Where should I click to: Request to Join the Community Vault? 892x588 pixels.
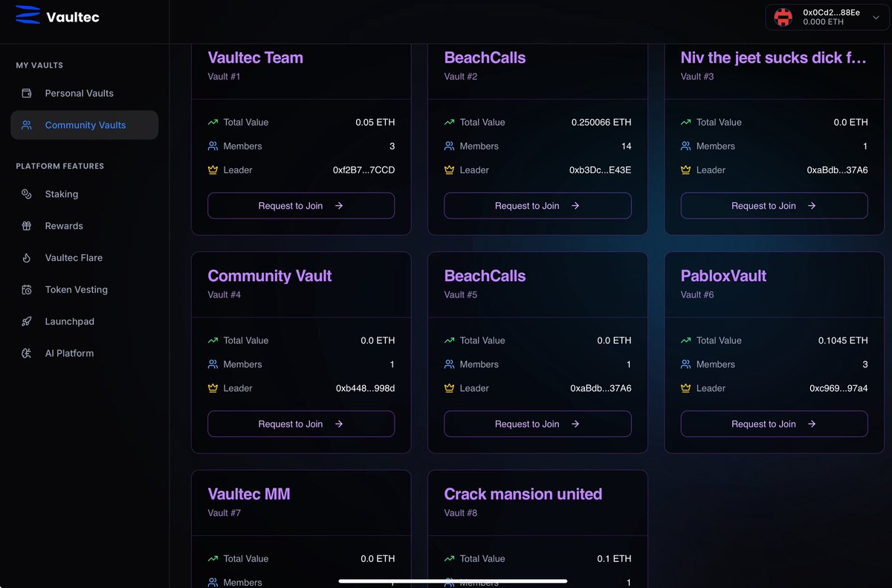click(300, 424)
